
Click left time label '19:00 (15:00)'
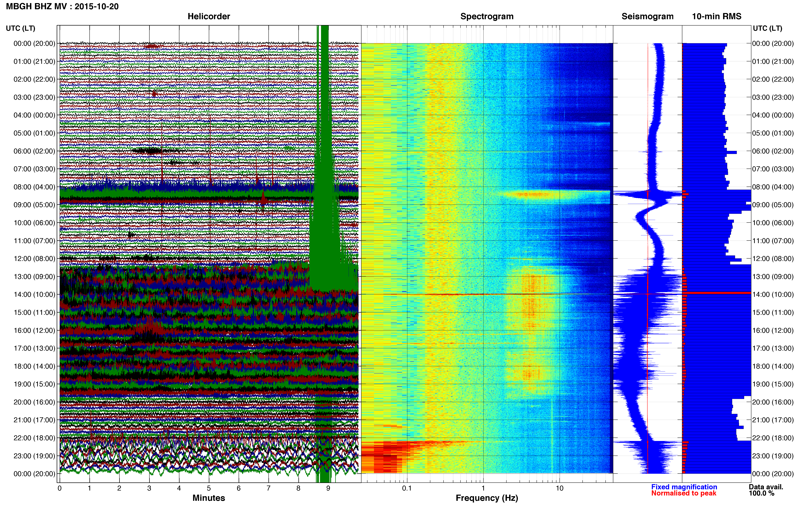34,384
